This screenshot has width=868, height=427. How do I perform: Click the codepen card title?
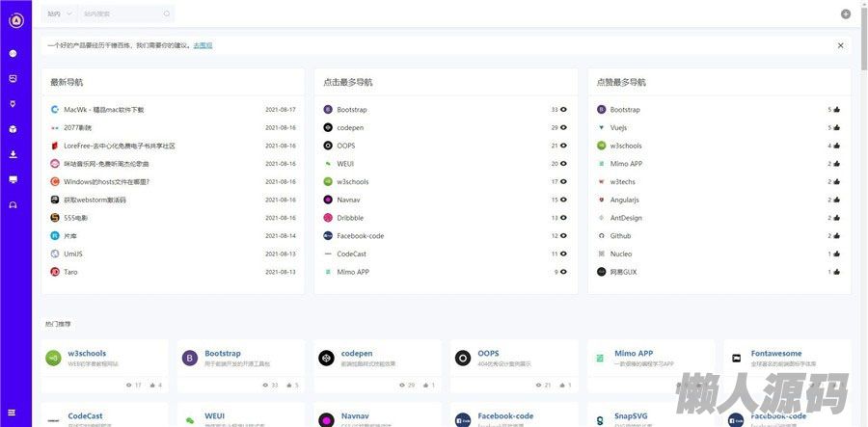coord(357,354)
